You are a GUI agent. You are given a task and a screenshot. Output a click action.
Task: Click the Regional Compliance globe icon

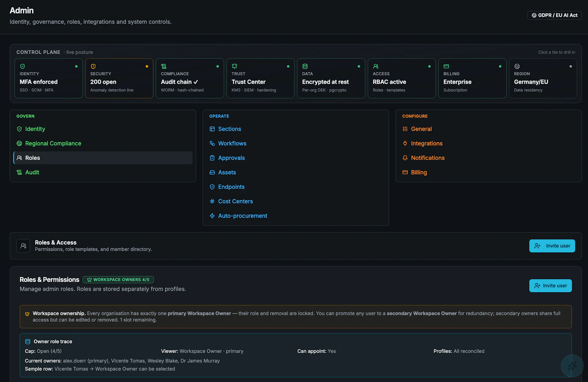[19, 143]
